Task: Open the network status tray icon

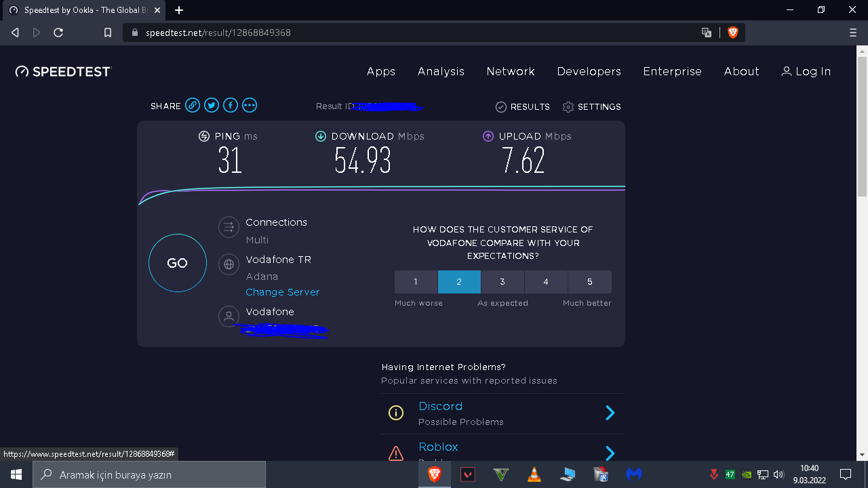Action: [763, 474]
